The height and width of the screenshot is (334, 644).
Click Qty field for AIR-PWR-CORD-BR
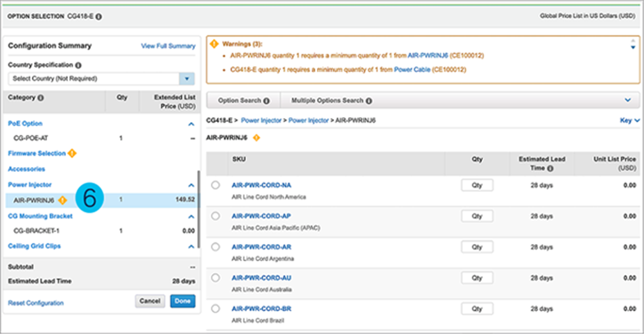pyautogui.click(x=477, y=308)
